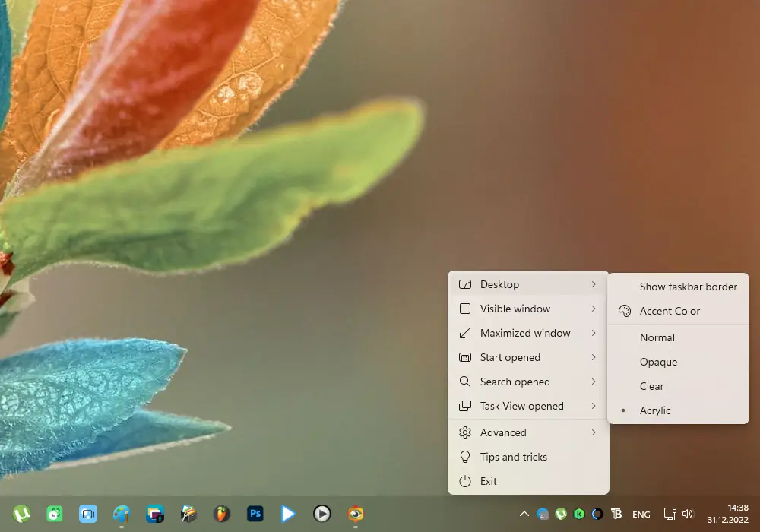
Task: Expand the Start opened submenu chevron
Action: point(594,357)
